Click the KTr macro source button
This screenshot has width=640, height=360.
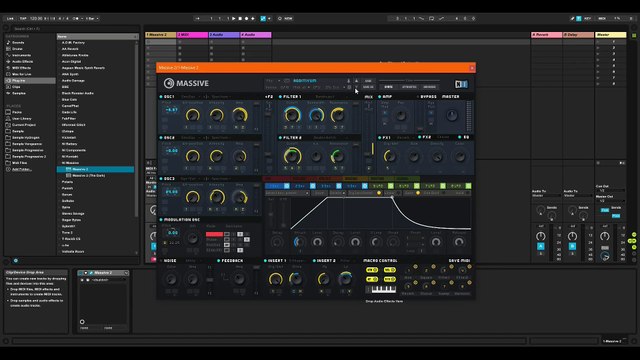click(x=372, y=270)
